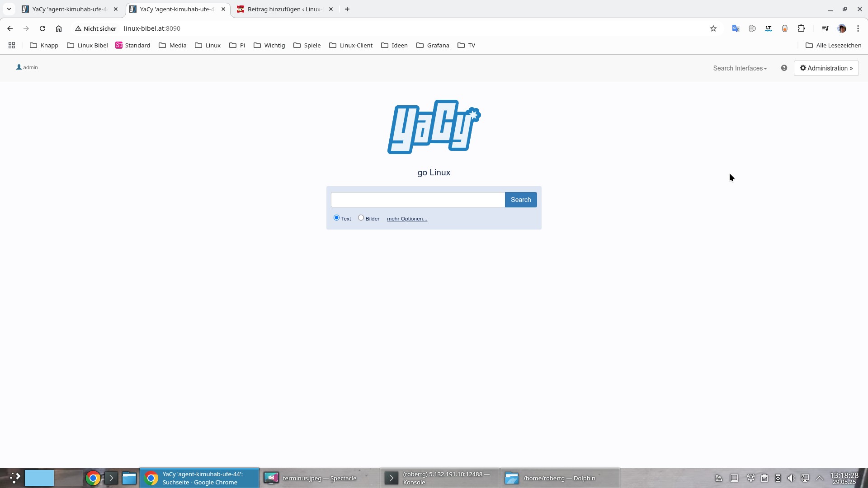Click the Chrome back arrow

pyautogui.click(x=10, y=28)
